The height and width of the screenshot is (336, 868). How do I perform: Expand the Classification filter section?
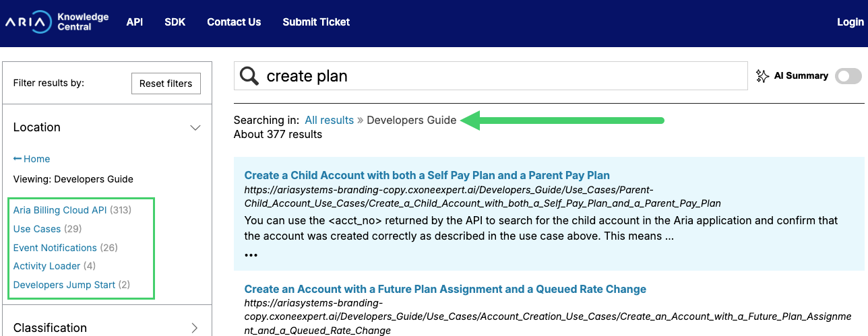click(195, 328)
